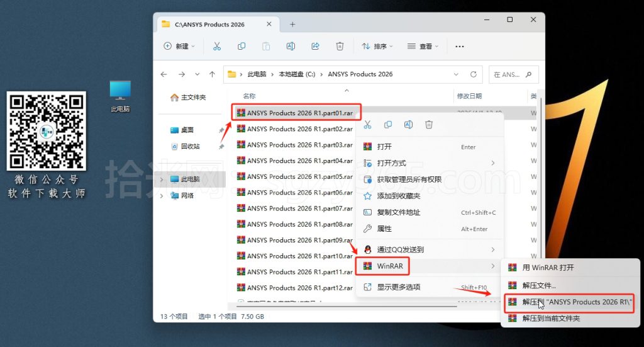Image resolution: width=644 pixels, height=347 pixels.
Task: Open 新建 dropdown in toolbar
Action: tap(179, 47)
